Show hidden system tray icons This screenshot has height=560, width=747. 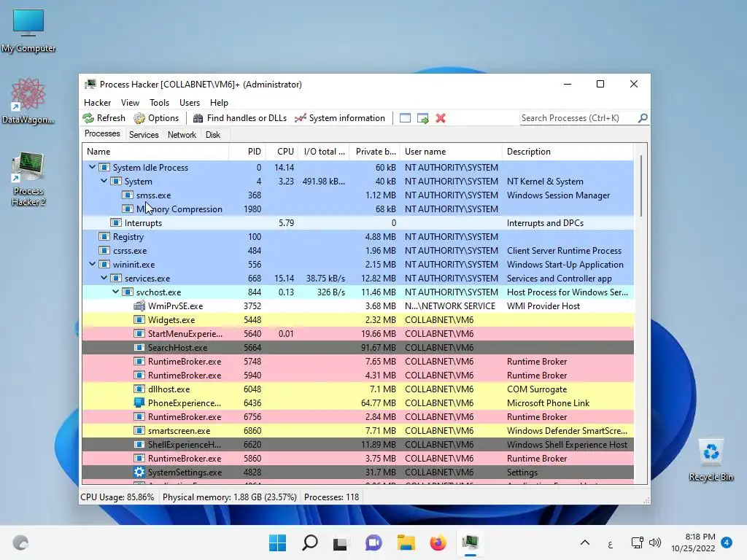click(585, 542)
